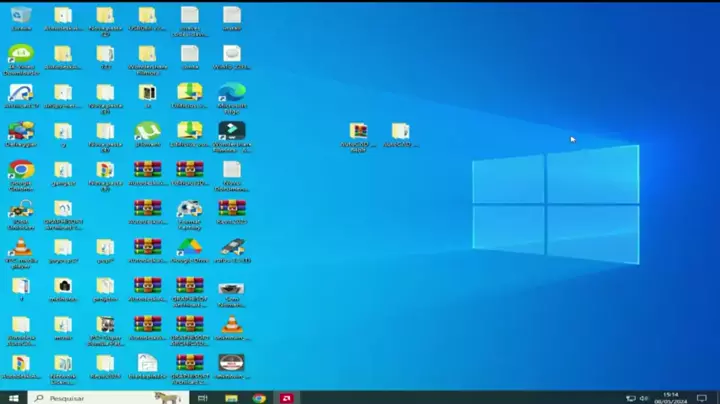720x404 pixels.
Task: Click the Rufus USB drive icon
Action: 232,247
